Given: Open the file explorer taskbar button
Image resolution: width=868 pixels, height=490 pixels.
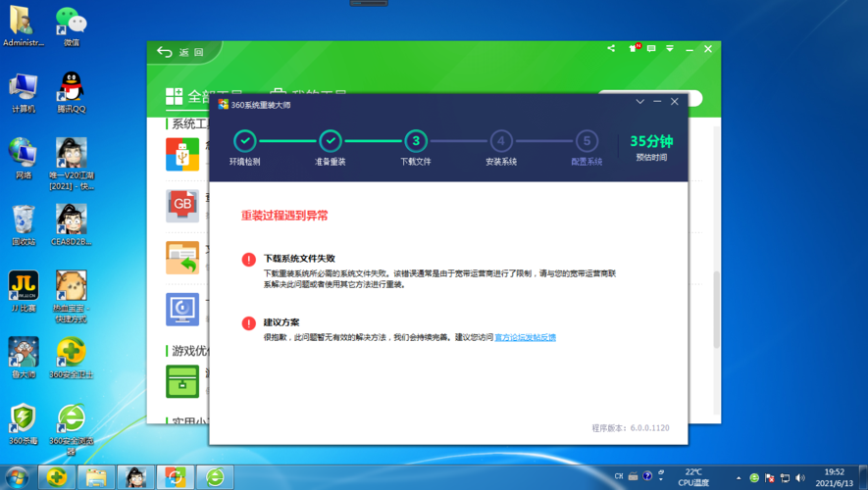Looking at the screenshot, I should coord(96,477).
